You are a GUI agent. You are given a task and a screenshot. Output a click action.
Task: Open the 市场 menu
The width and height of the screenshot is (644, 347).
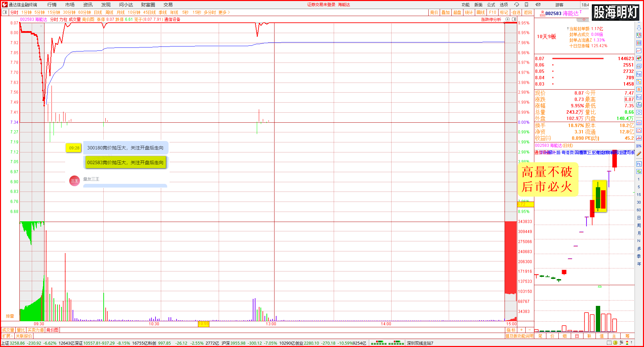[x=70, y=5]
